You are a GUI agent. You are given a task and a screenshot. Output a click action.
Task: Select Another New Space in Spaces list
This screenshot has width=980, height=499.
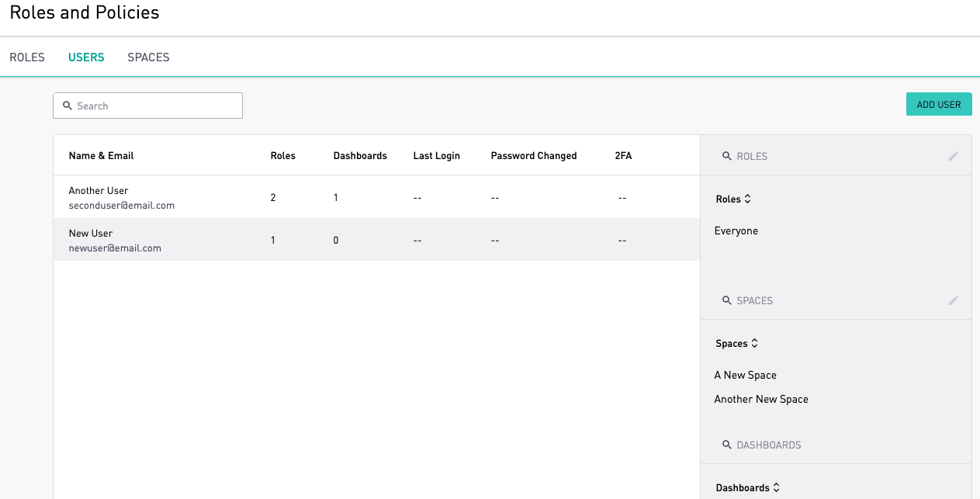click(761, 399)
